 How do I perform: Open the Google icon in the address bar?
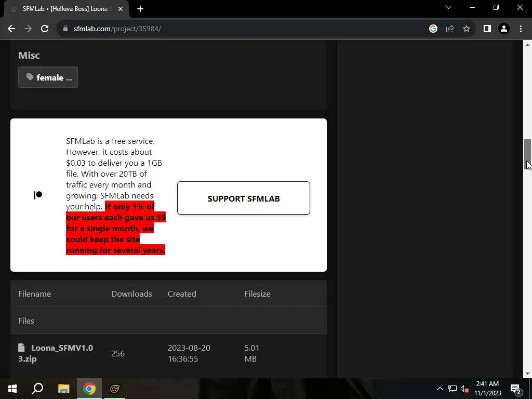pyautogui.click(x=433, y=29)
